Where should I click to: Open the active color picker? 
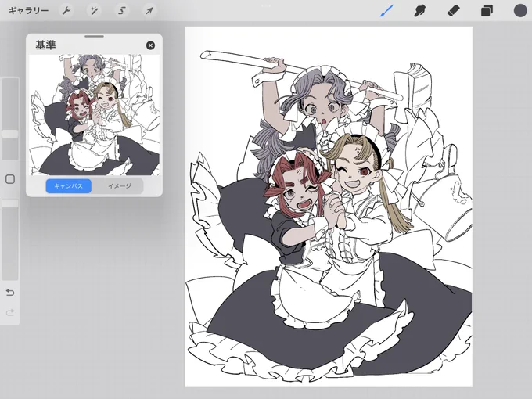(520, 10)
